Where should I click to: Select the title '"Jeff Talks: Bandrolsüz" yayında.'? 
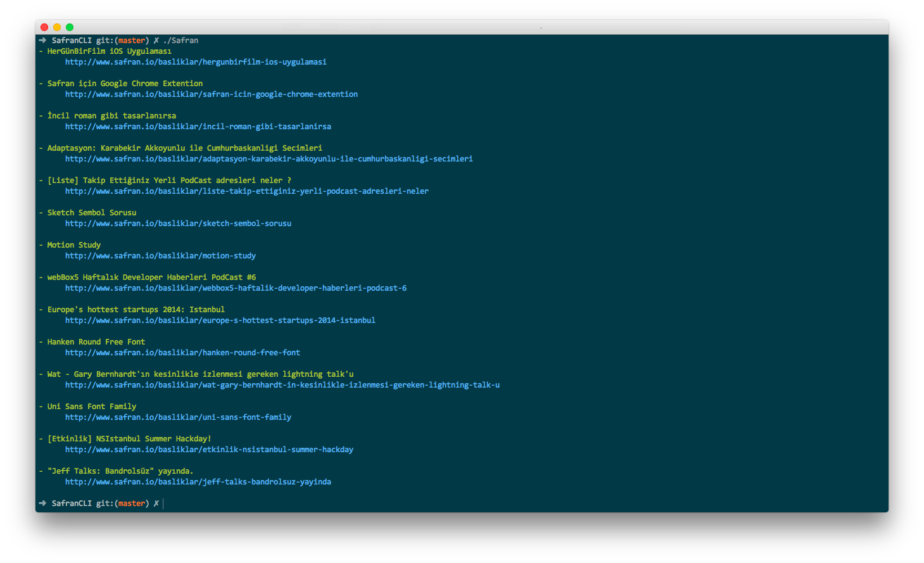(120, 471)
